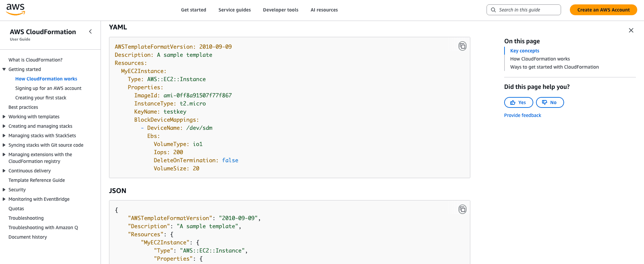This screenshot has height=264, width=644.
Task: Click 'KeyName: testkey' line
Action: coord(160,112)
